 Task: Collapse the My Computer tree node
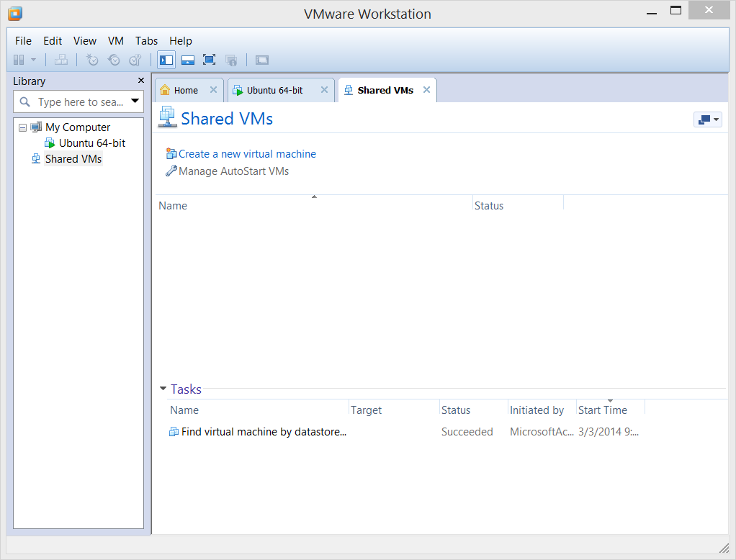(x=22, y=127)
